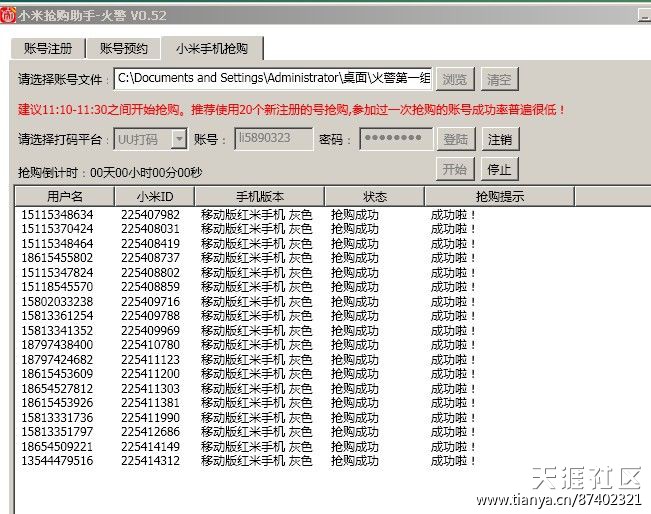Image resolution: width=651 pixels, height=514 pixels.
Task: Click the 小米ID cell 225411200
Action: (151, 374)
